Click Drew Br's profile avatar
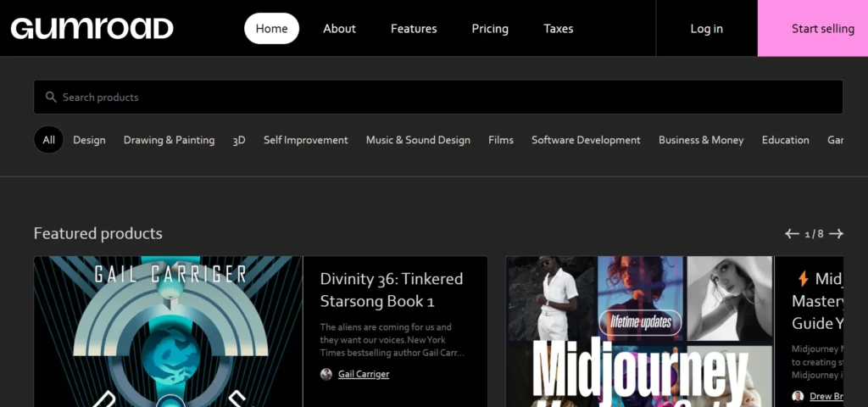Viewport: 868px width, 407px height. tap(798, 396)
